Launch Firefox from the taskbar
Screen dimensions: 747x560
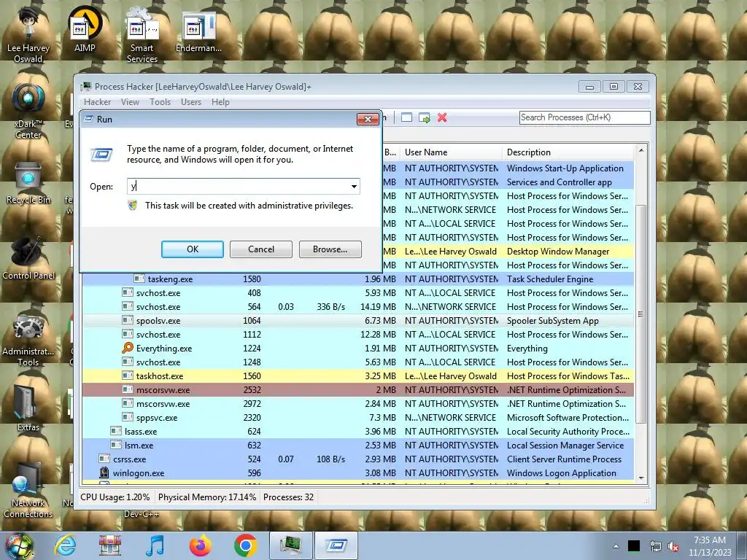click(x=200, y=545)
